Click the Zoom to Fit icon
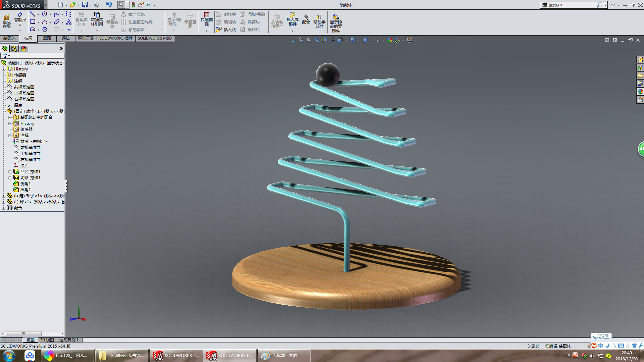644x362 pixels. click(301, 40)
